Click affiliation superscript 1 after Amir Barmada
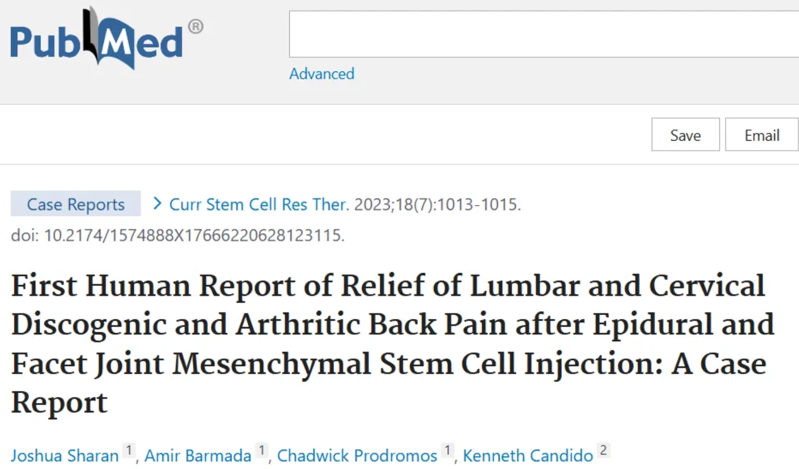 click(x=262, y=452)
